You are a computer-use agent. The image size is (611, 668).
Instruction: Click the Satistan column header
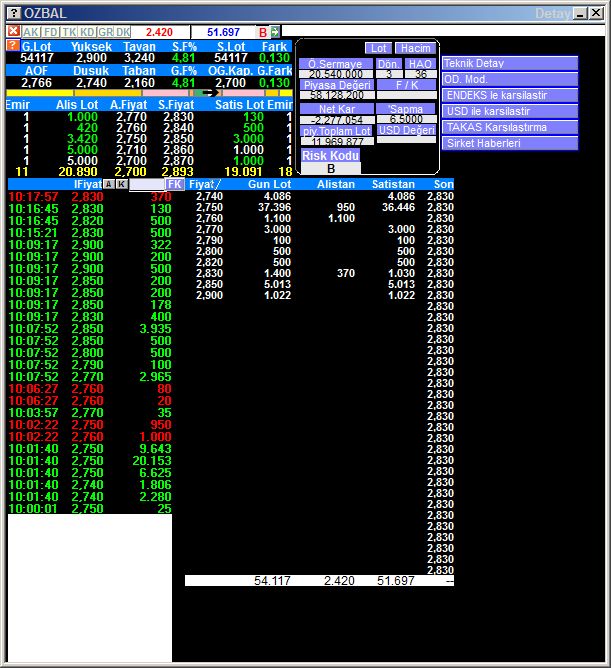(393, 184)
